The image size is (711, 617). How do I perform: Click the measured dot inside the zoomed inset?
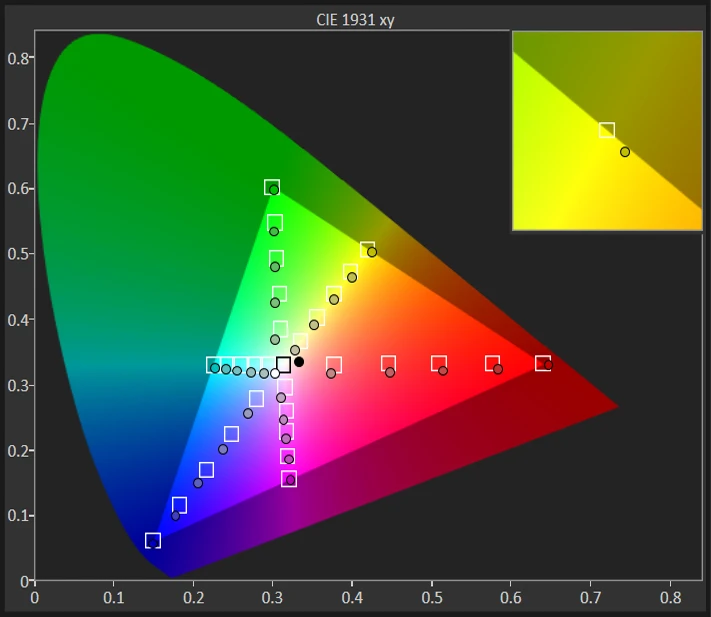click(625, 152)
